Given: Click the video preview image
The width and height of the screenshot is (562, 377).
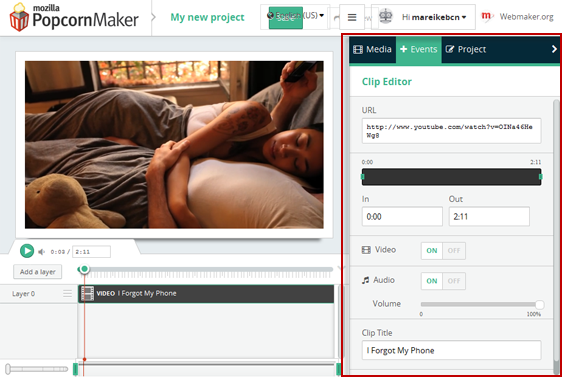Looking at the screenshot, I should 174,145.
